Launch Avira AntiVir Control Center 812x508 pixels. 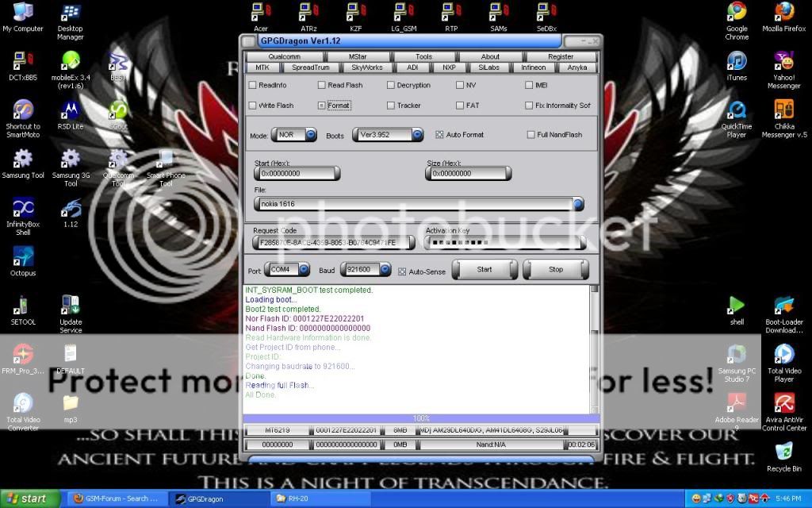tap(784, 404)
